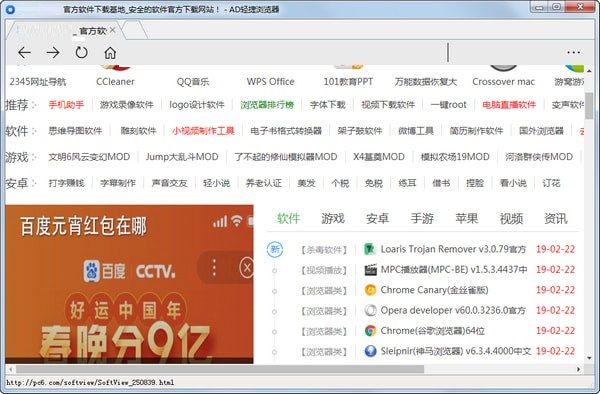
Task: Click the 思维导图软件 link
Action: click(75, 131)
